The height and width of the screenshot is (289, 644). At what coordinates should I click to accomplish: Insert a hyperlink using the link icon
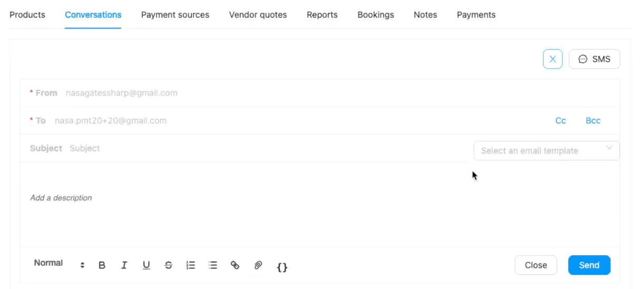pos(235,265)
